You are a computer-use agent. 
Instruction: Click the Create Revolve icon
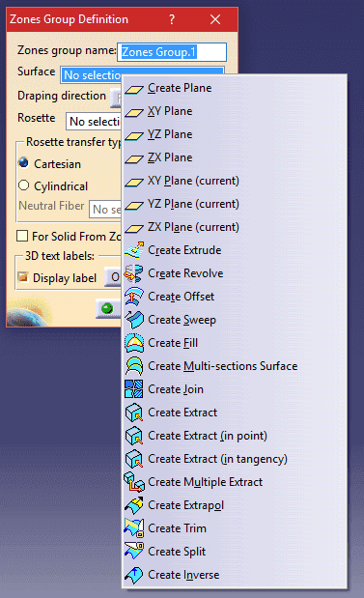tap(134, 273)
